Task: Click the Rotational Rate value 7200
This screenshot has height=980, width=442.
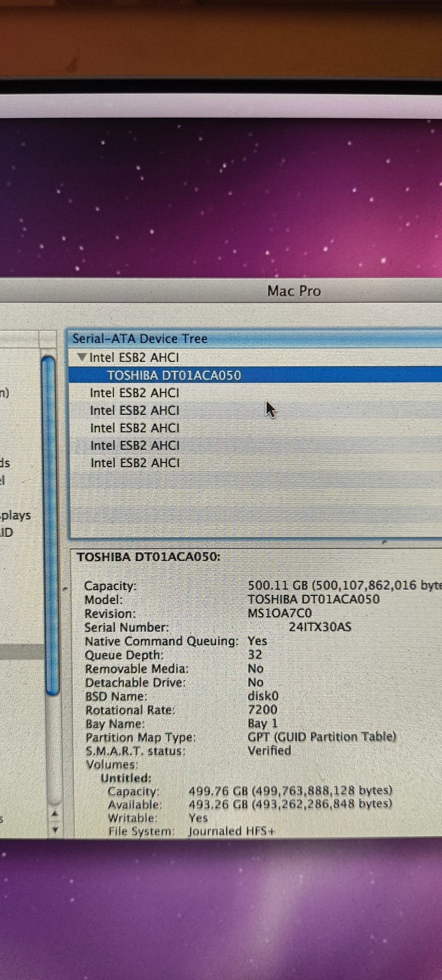Action: (262, 709)
